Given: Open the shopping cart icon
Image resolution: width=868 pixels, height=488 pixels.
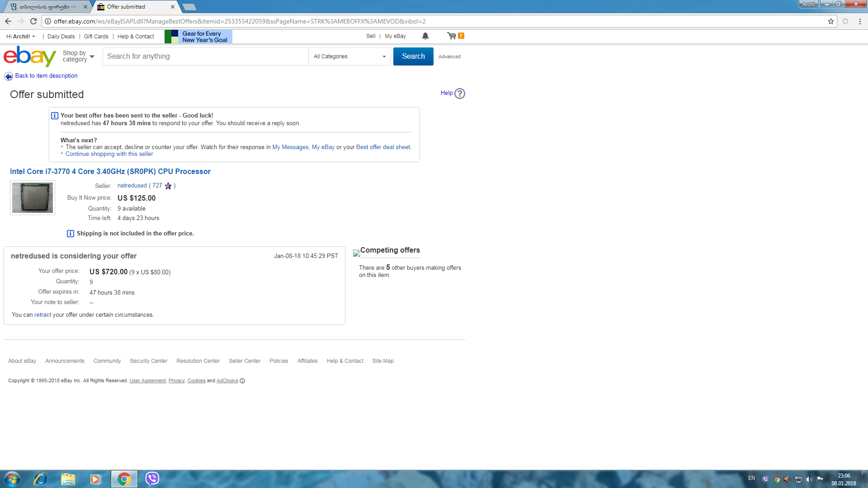Looking at the screenshot, I should click(452, 36).
